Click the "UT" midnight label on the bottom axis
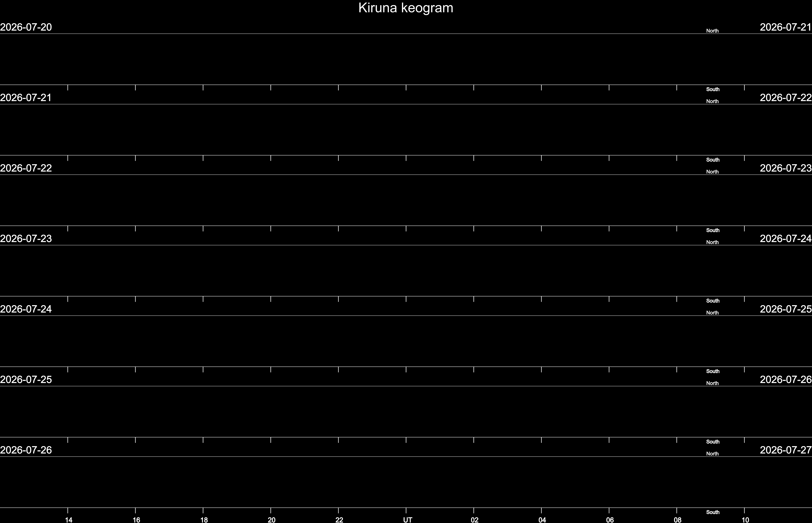This screenshot has height=523, width=812. tap(408, 520)
